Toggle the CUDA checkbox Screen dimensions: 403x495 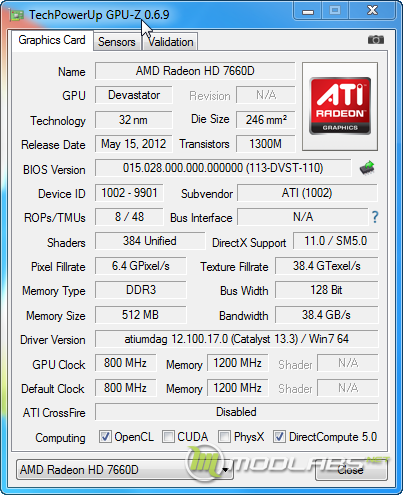pos(168,437)
